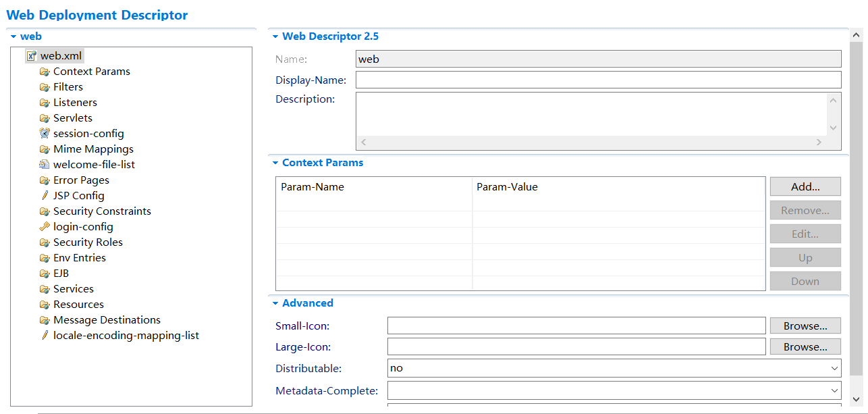Collapse the Advanced section

coord(275,303)
